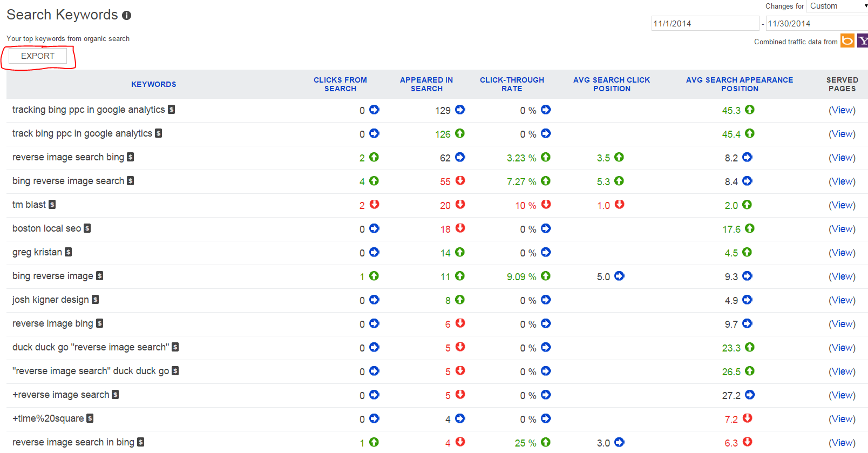The image size is (868, 453).
Task: Sort by the KEYWORDS column header
Action: 154,84
